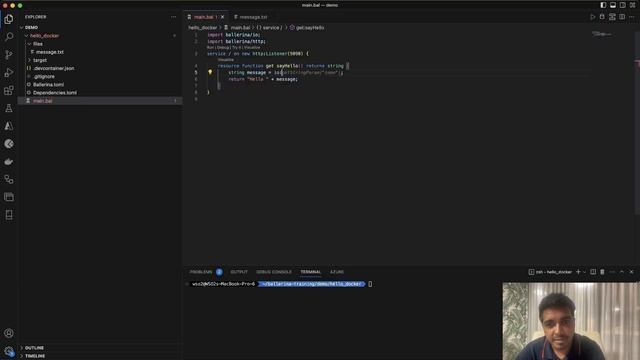Click the editor vertical scrollbar
The height and width of the screenshot is (360, 640).
tap(637, 122)
